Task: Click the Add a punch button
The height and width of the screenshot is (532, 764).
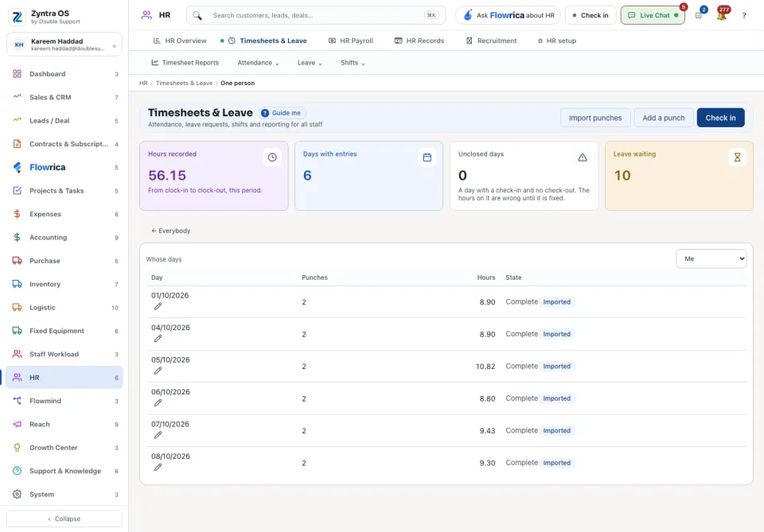Action: [x=664, y=118]
